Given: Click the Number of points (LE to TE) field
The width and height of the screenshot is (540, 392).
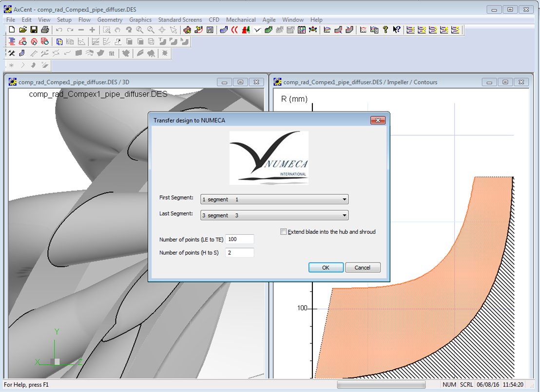Looking at the screenshot, I should (239, 239).
